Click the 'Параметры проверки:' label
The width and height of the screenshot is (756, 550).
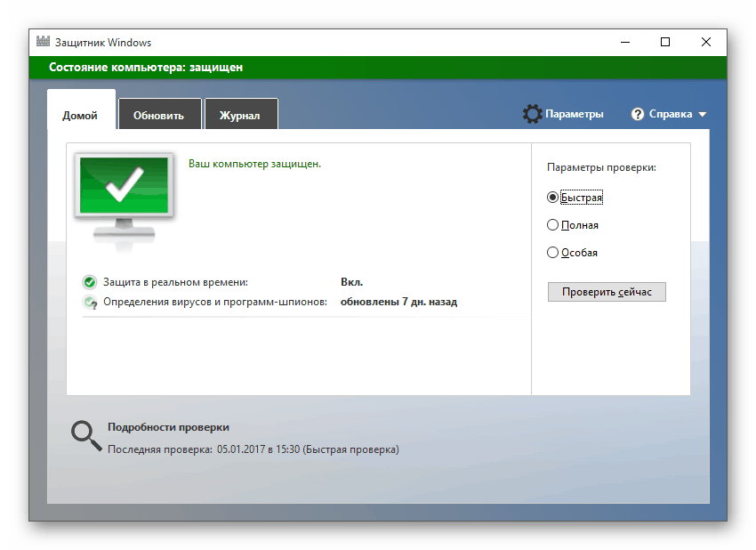[601, 168]
